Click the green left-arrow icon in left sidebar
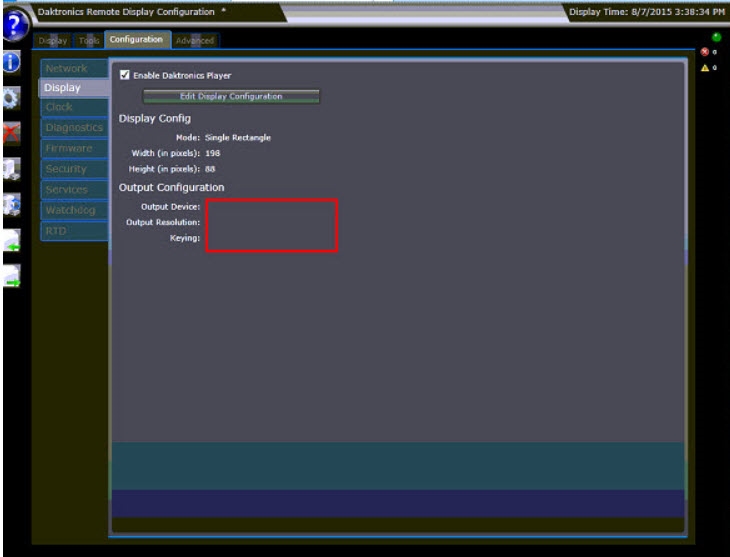This screenshot has width=730, height=557. pos(12,241)
